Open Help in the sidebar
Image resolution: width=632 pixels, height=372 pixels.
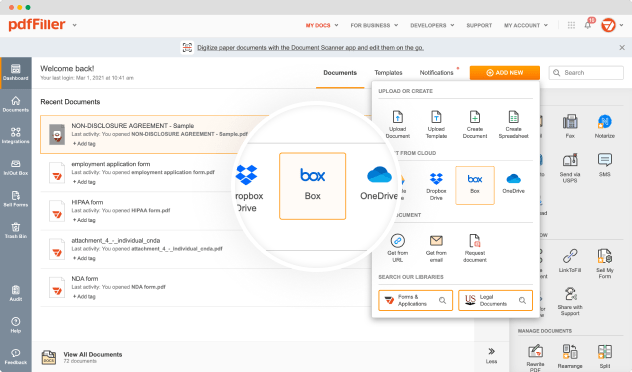16,325
